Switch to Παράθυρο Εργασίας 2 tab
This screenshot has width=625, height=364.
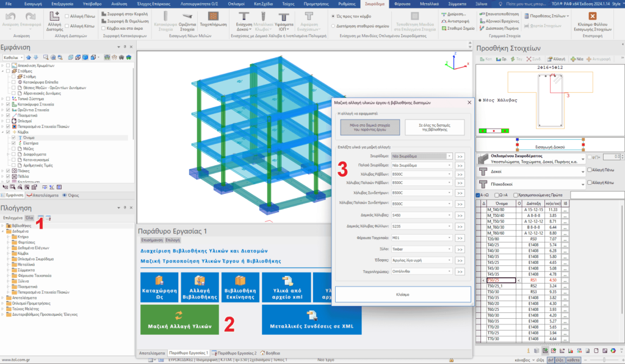coord(236,353)
